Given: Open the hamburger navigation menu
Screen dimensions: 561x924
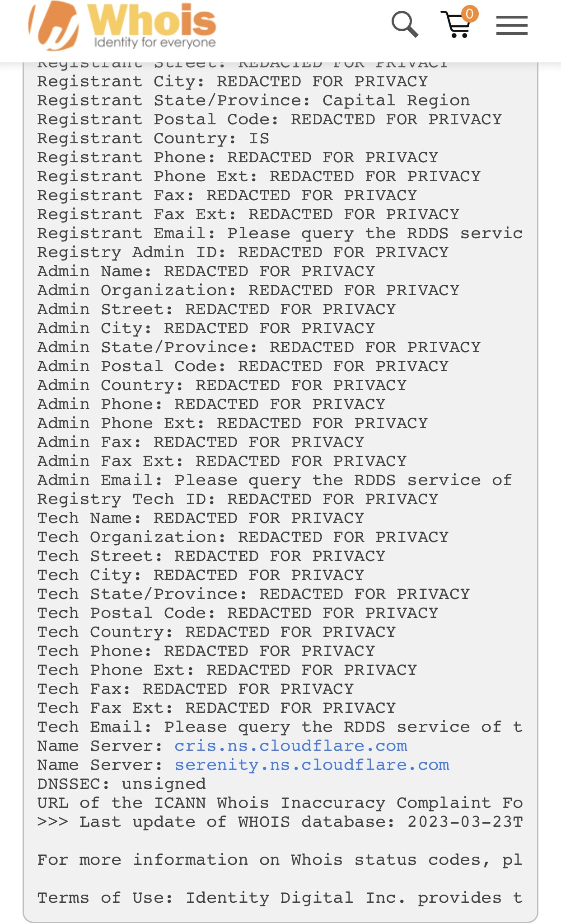Looking at the screenshot, I should pos(512,25).
